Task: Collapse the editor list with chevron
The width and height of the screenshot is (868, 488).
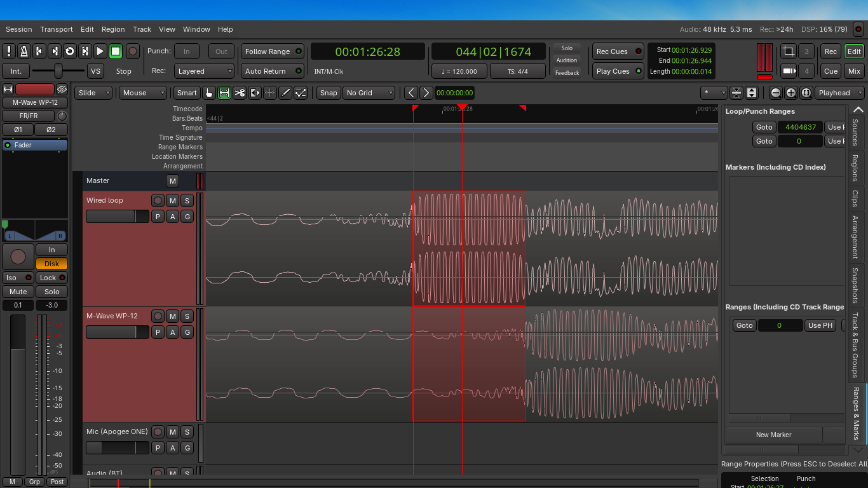Action: click(x=858, y=110)
